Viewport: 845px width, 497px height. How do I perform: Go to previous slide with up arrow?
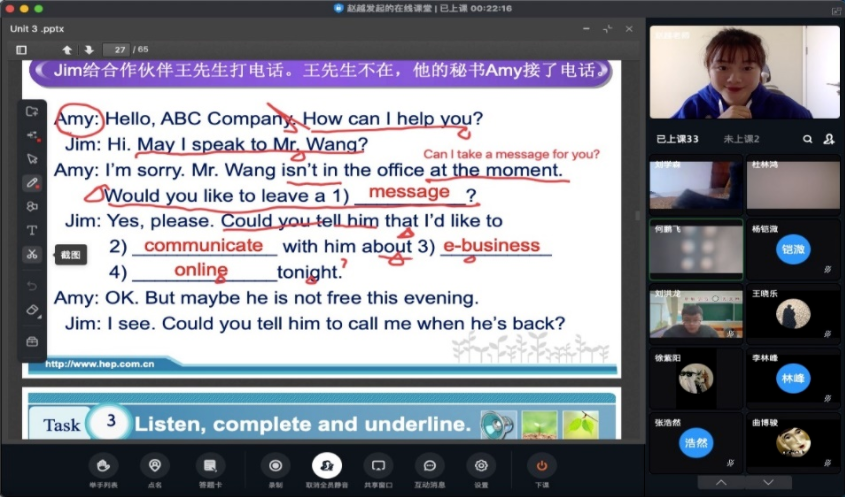(x=67, y=50)
